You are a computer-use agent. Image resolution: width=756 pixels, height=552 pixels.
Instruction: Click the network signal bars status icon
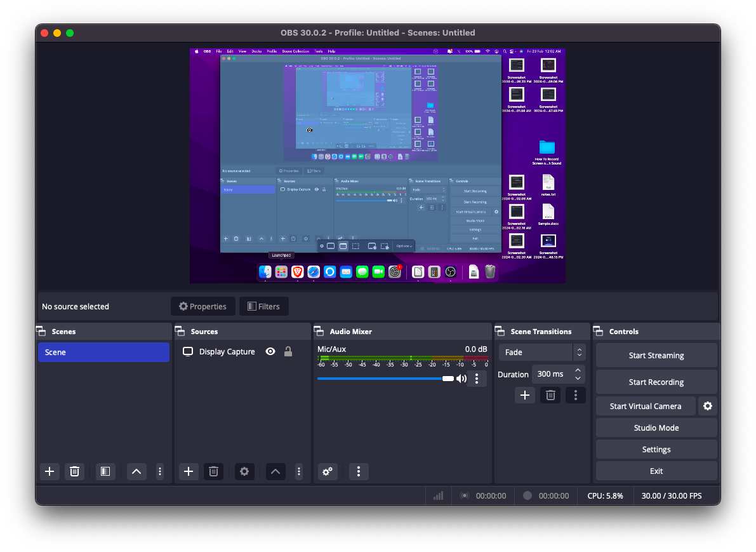[x=438, y=495]
